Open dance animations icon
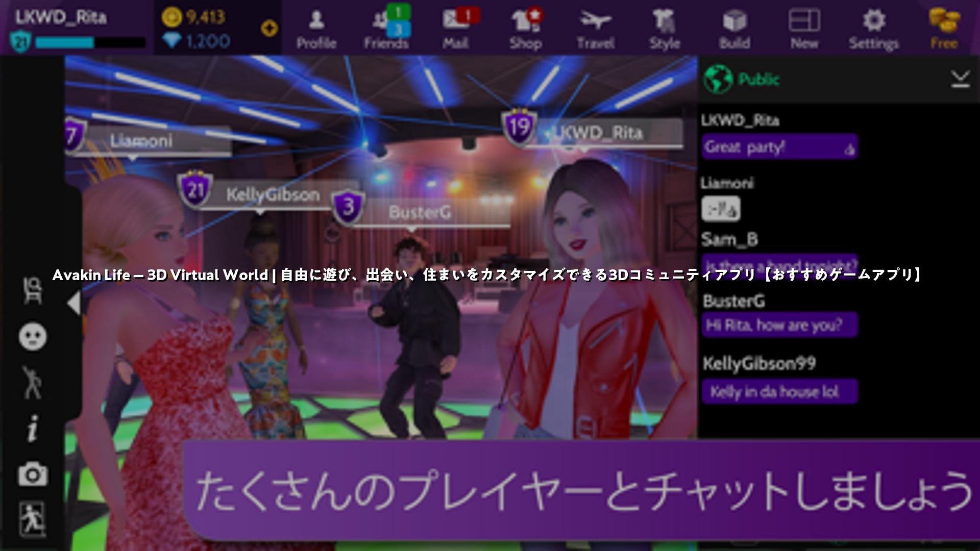This screenshot has width=980, height=551. point(33,382)
